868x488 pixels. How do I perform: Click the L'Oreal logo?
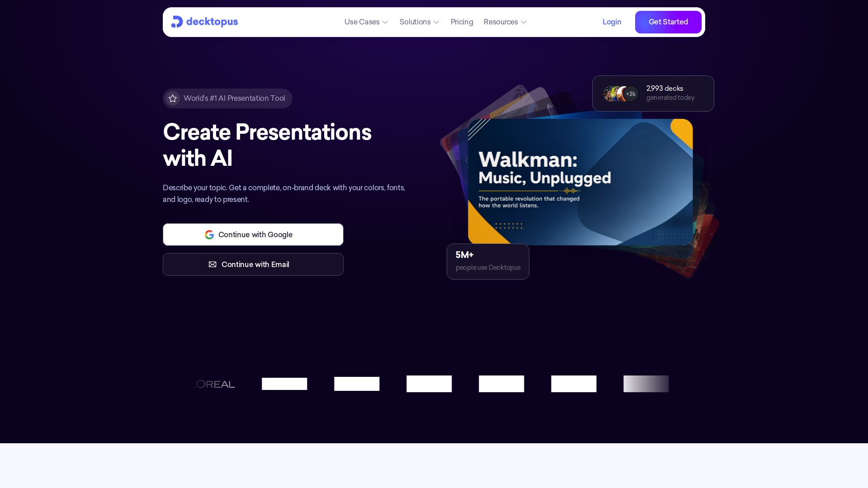212,384
